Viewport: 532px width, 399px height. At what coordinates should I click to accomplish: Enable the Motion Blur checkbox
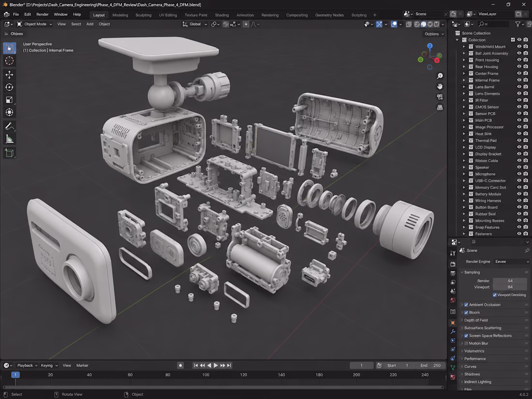tap(466, 343)
